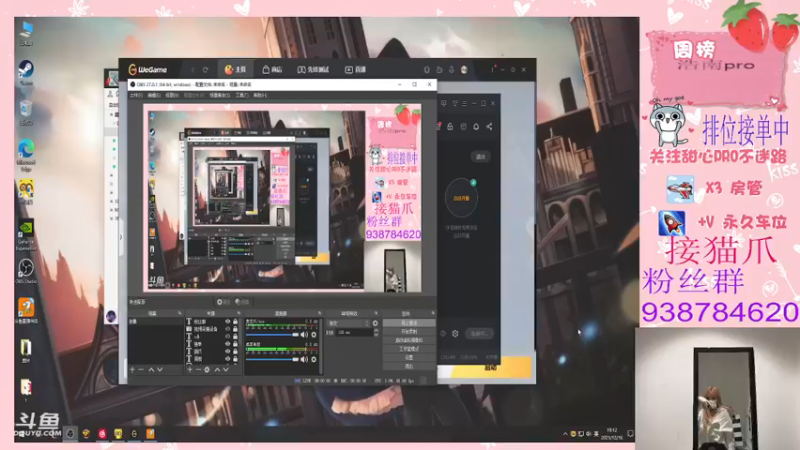Viewport: 800px width, 450px height.
Task: Open source properties gear below the Sources list
Action: [207, 369]
